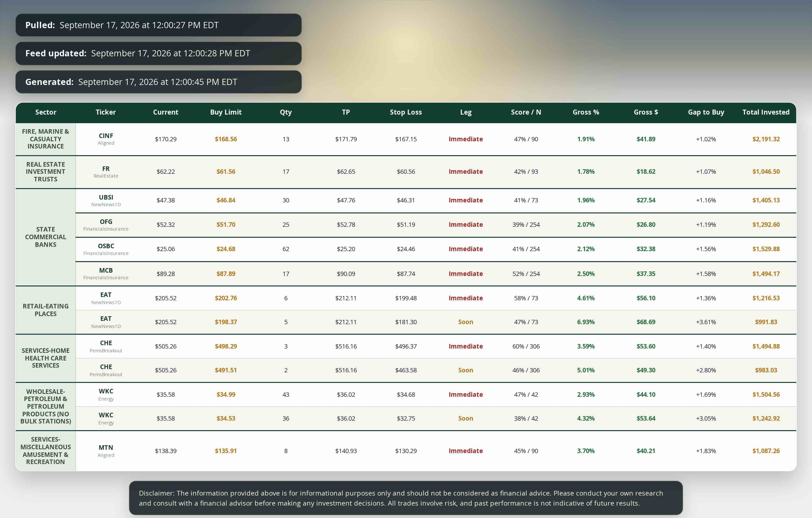
Task: Select the CINF ticker cell
Action: (106, 139)
